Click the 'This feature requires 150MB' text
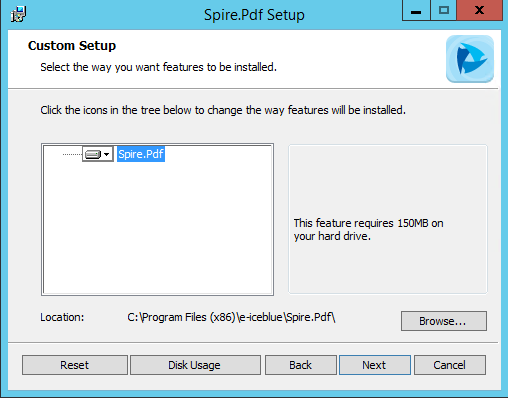Image resolution: width=508 pixels, height=398 pixels. pyautogui.click(x=368, y=229)
